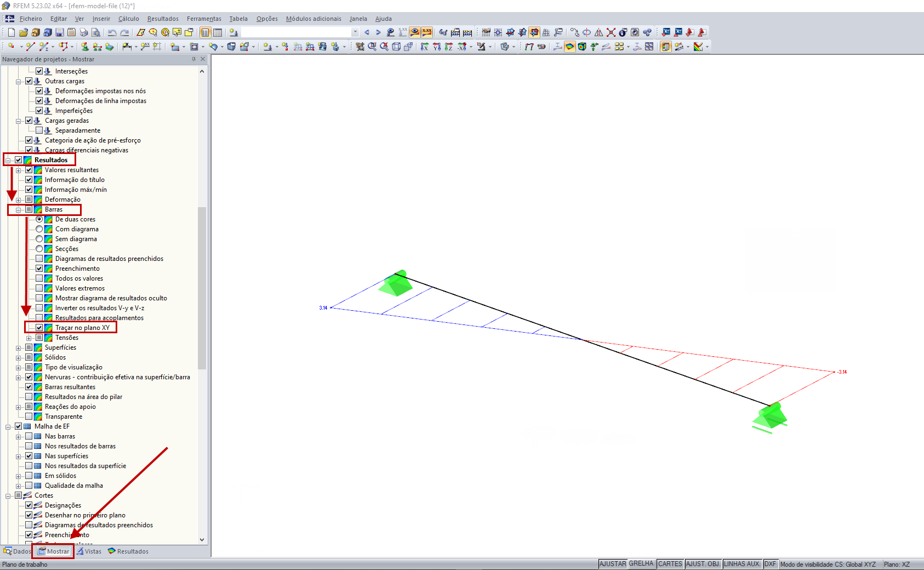Enable the Valores extremos checkbox
924x570 pixels.
click(x=39, y=288)
